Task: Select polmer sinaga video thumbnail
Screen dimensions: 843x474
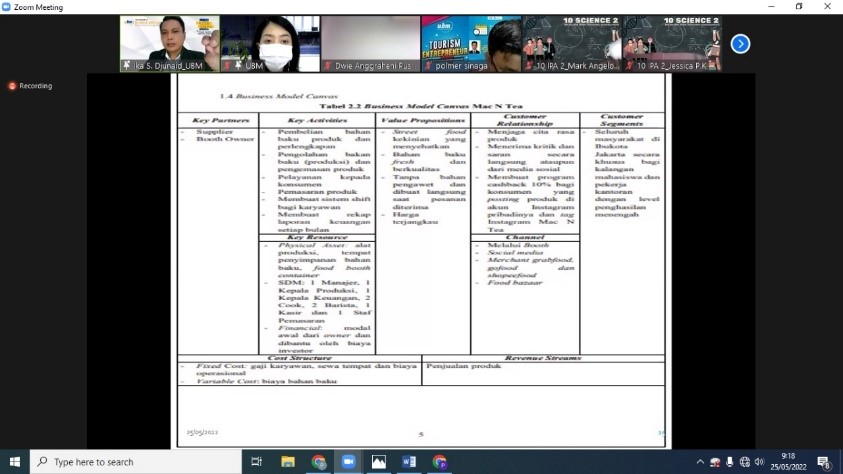Action: (x=471, y=44)
